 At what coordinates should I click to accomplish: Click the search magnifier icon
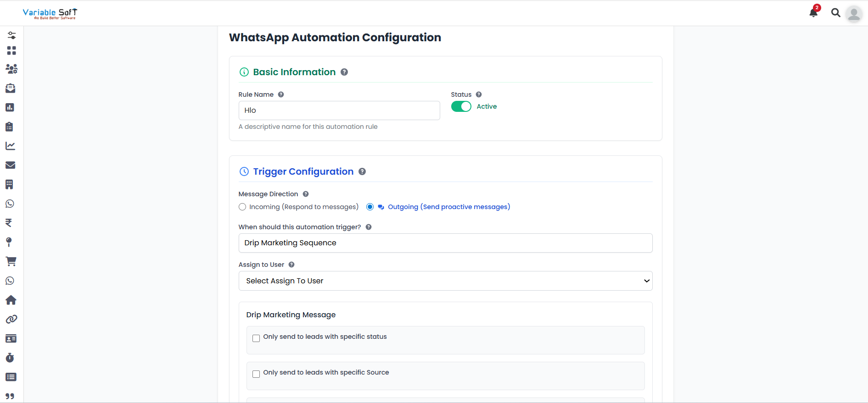coord(835,13)
